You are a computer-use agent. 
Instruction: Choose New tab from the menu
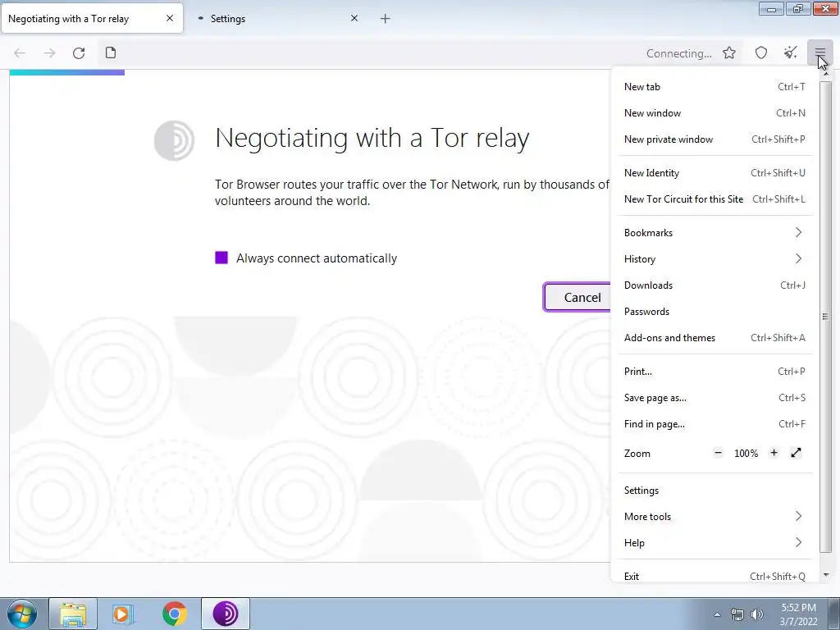[714, 87]
